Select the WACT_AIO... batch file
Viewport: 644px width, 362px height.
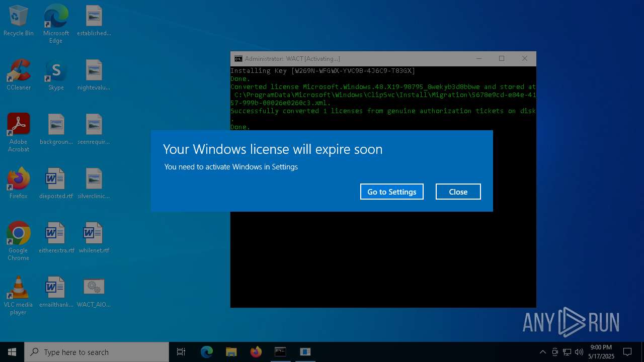click(x=94, y=292)
